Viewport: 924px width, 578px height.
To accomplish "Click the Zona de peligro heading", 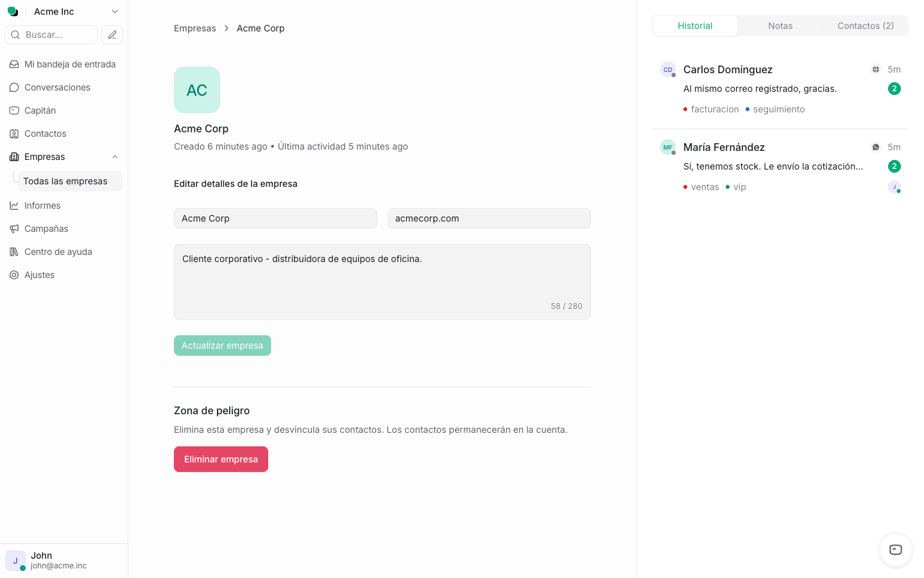I will click(212, 410).
